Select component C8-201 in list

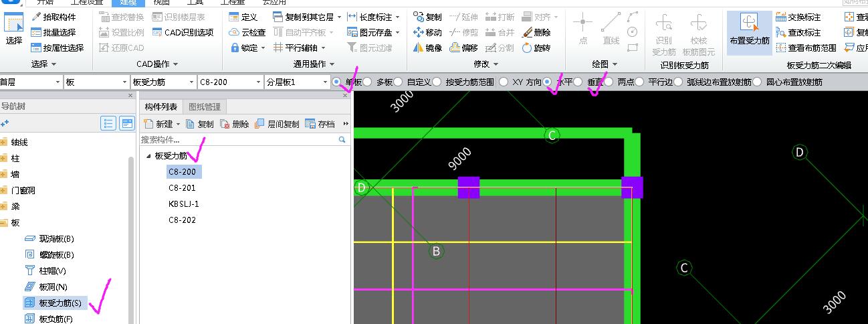(182, 188)
